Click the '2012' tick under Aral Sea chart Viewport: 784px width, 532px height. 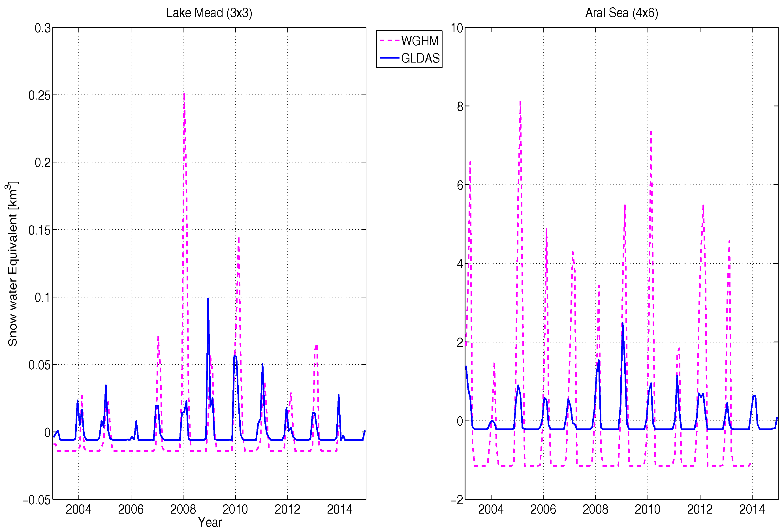(x=700, y=509)
